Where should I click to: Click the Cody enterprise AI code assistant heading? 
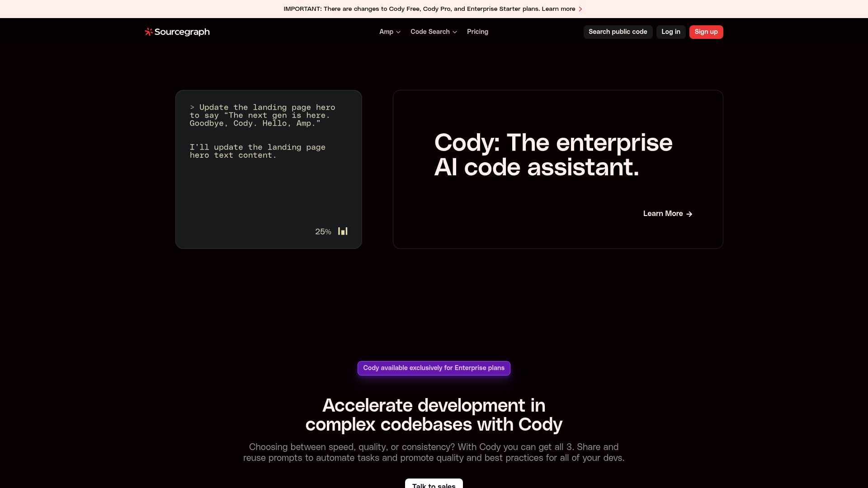click(x=553, y=155)
